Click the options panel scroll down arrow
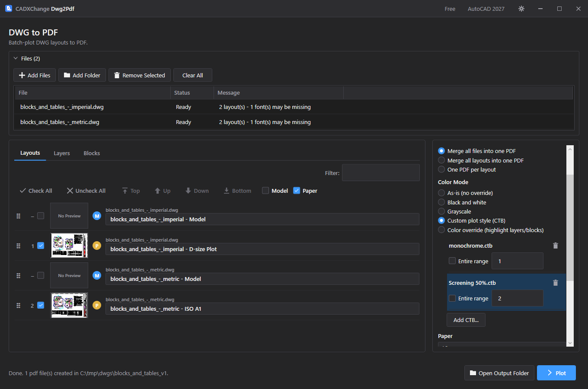The height and width of the screenshot is (389, 588). (x=570, y=343)
